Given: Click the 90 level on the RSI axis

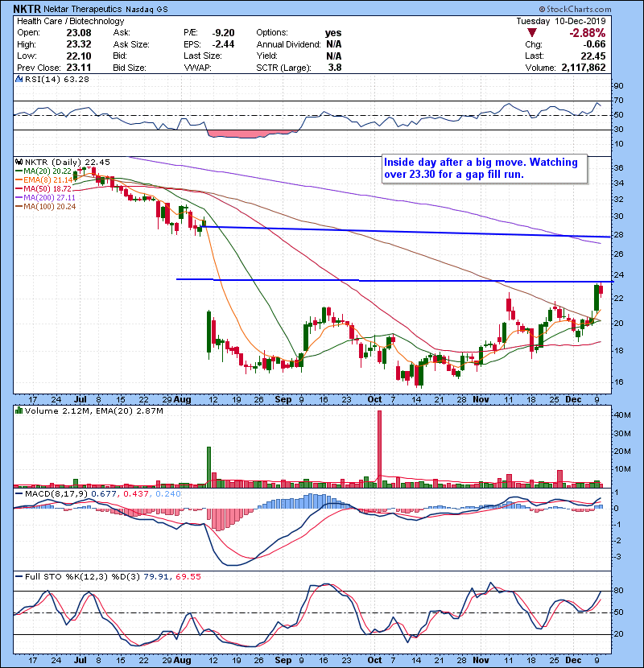Looking at the screenshot, I should click(618, 86).
